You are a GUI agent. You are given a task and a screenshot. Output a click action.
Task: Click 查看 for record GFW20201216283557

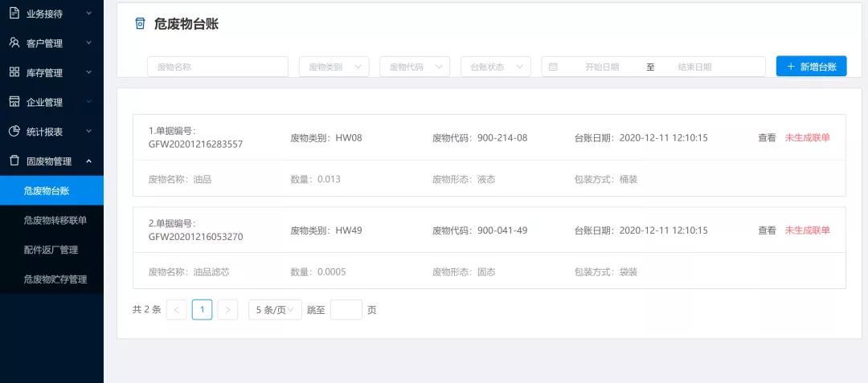[x=767, y=137]
